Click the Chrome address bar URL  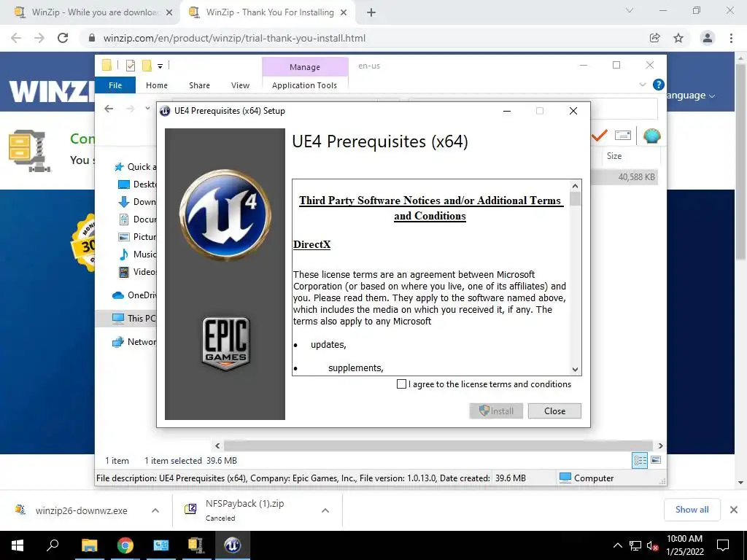pos(234,38)
